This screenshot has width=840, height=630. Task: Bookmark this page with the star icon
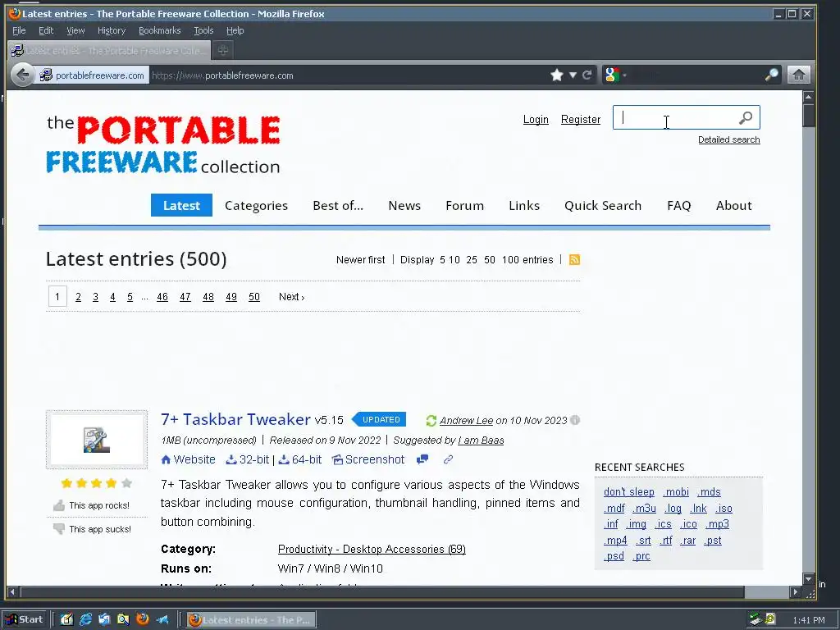coord(557,75)
